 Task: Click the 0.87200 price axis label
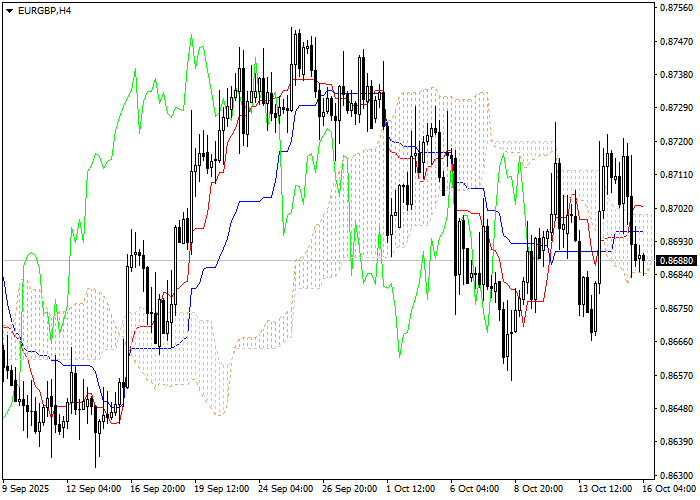(676, 141)
